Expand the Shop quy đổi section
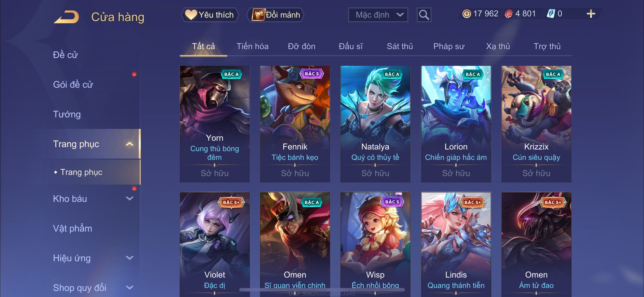Image resolution: width=644 pixels, height=297 pixels. pos(129,288)
